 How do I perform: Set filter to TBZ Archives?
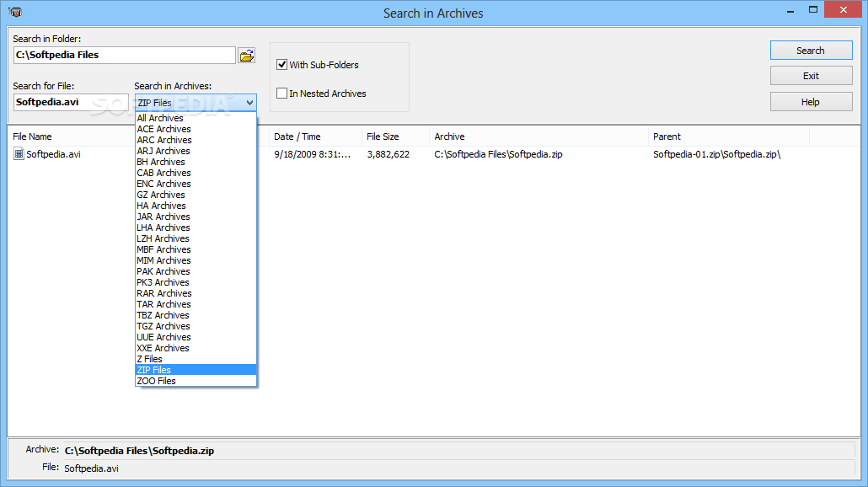click(x=196, y=315)
